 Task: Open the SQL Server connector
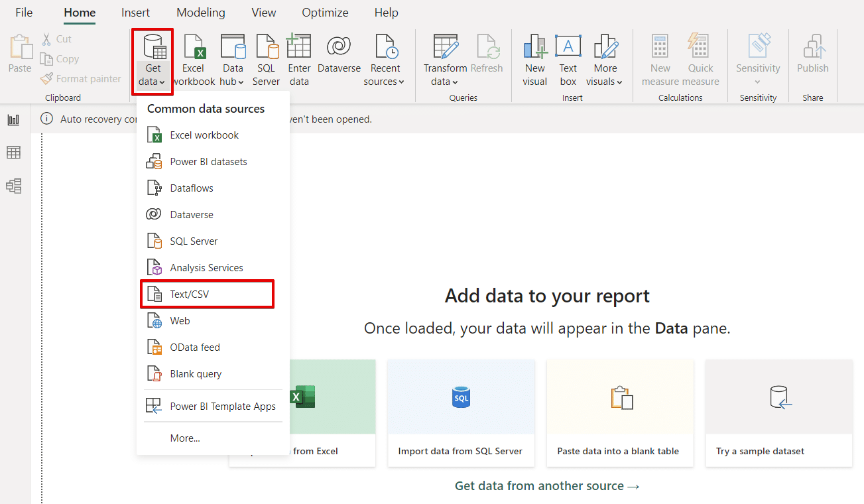(267, 59)
